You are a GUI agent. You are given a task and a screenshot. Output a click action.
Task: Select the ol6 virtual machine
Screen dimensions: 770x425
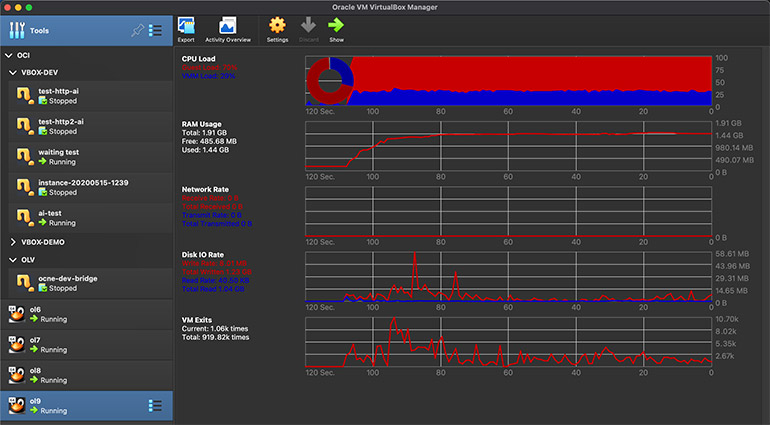[x=86, y=314]
